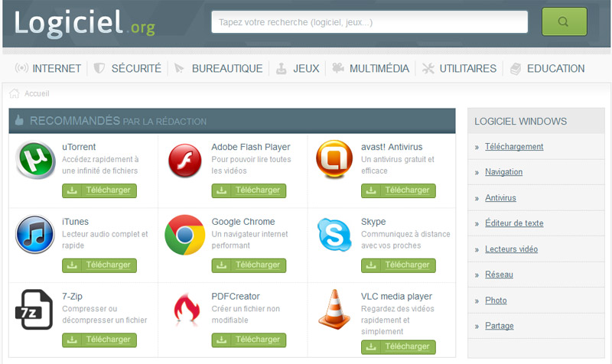This screenshot has width=612, height=364.
Task: Click the Google Chrome title text
Action: (243, 222)
